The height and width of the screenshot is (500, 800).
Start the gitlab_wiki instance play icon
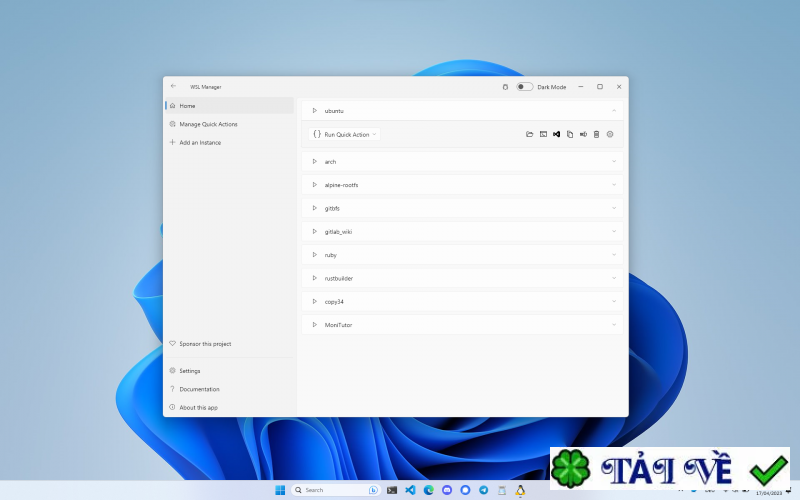314,231
